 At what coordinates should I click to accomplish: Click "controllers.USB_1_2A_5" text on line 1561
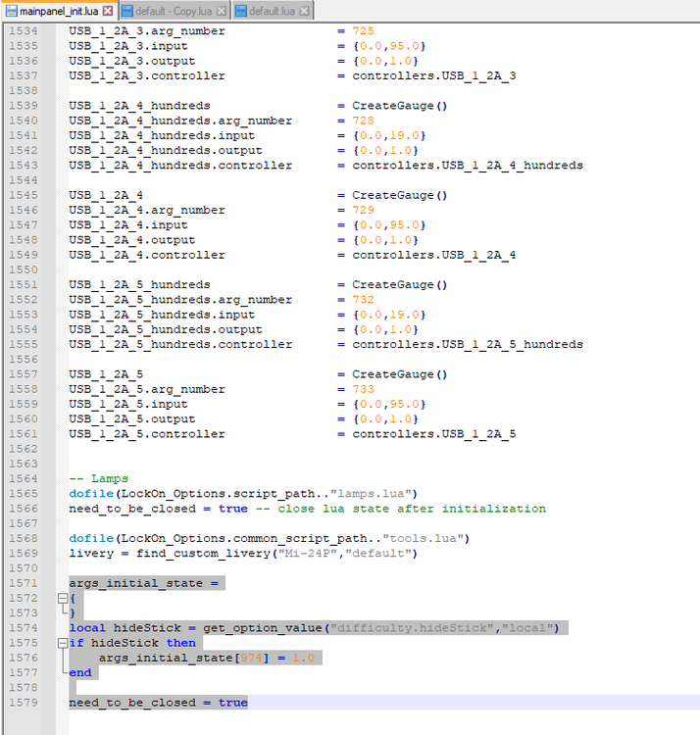434,434
